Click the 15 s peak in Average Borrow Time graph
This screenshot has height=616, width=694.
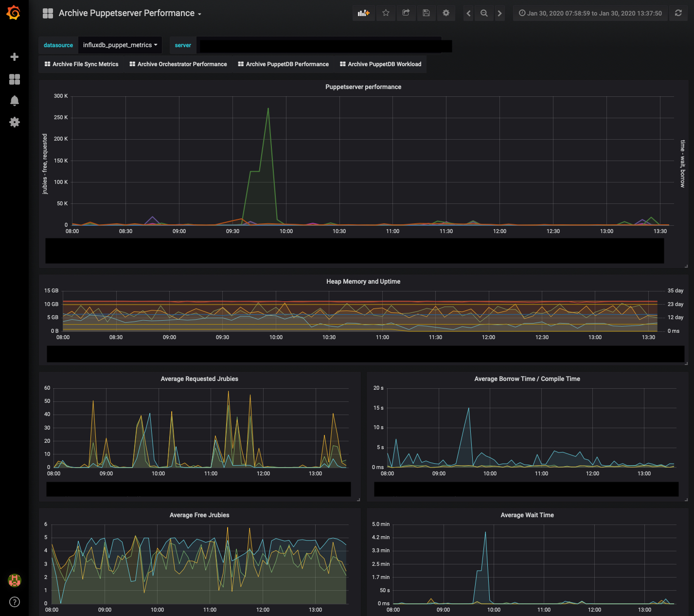(x=468, y=409)
